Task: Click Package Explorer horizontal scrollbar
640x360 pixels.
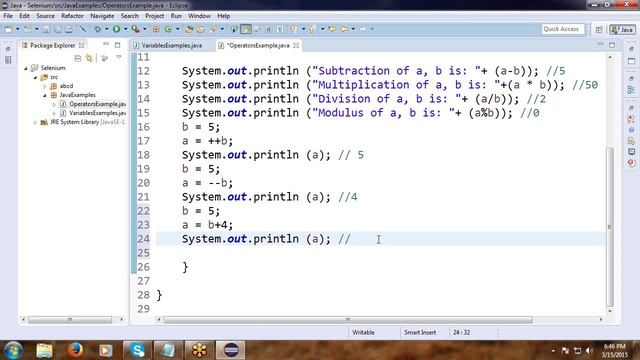Action: tap(69, 320)
